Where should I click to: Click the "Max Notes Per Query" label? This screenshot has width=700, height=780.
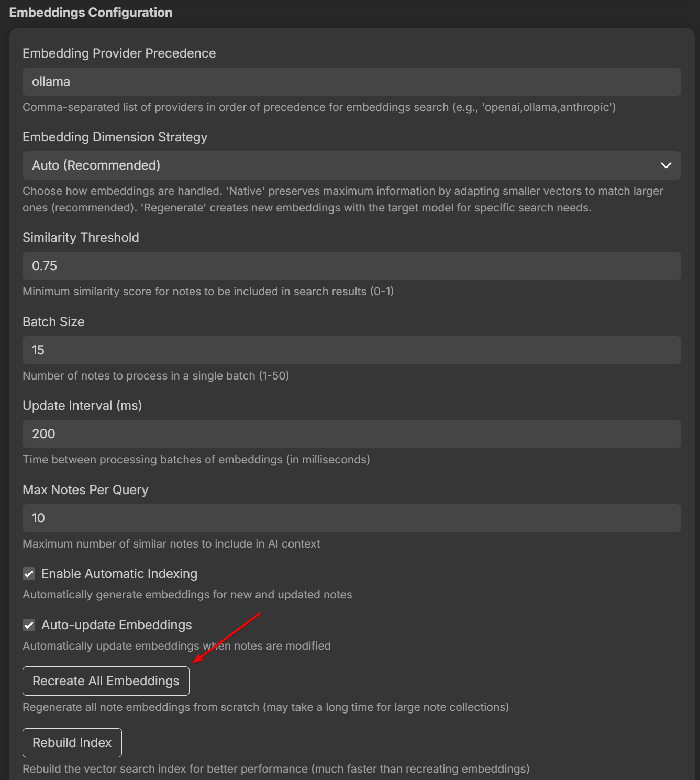[85, 490]
